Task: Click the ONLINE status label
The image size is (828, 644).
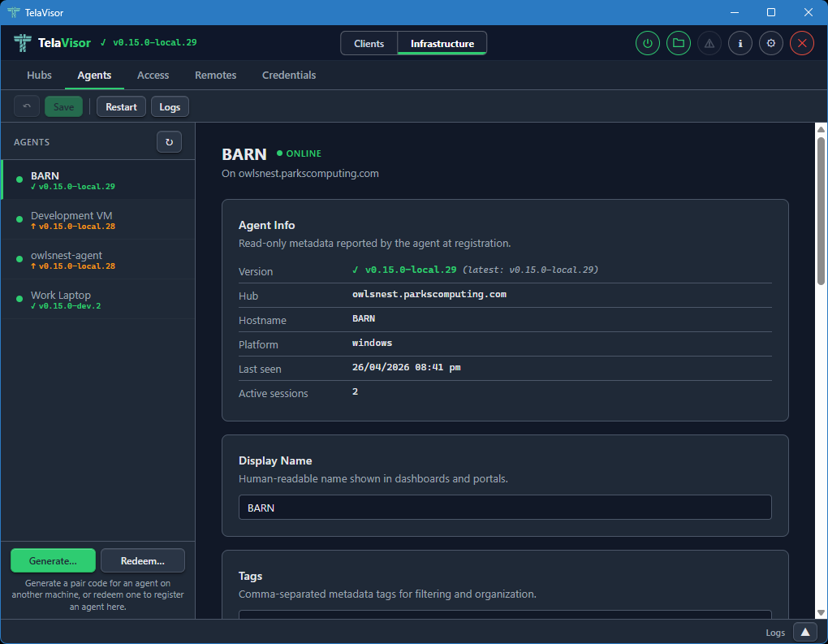Action: pyautogui.click(x=304, y=153)
